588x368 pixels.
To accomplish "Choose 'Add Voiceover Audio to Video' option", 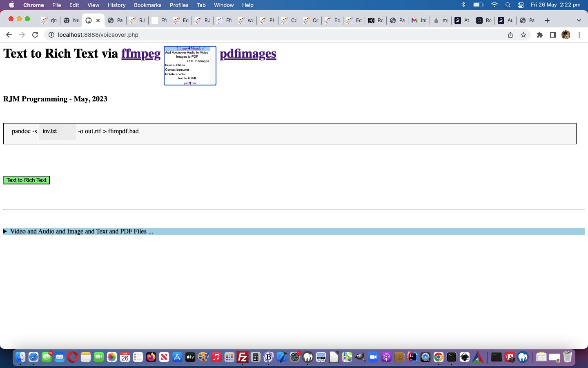I will pos(187,52).
